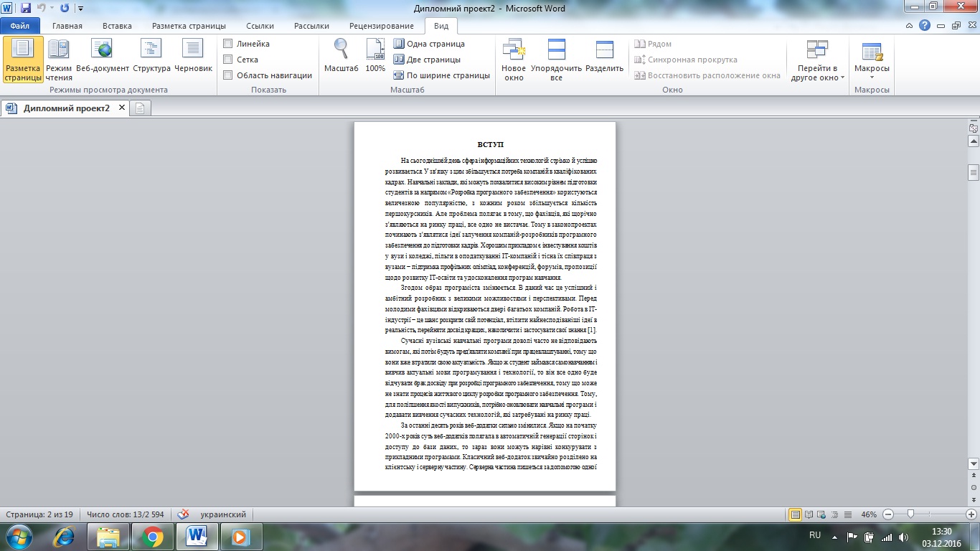Click the scroll up arrow of vertical scrollbar

[x=974, y=142]
